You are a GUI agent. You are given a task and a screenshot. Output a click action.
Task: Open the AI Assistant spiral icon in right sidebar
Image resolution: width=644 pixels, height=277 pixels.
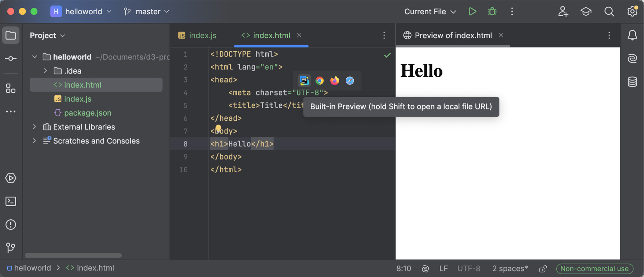[632, 58]
